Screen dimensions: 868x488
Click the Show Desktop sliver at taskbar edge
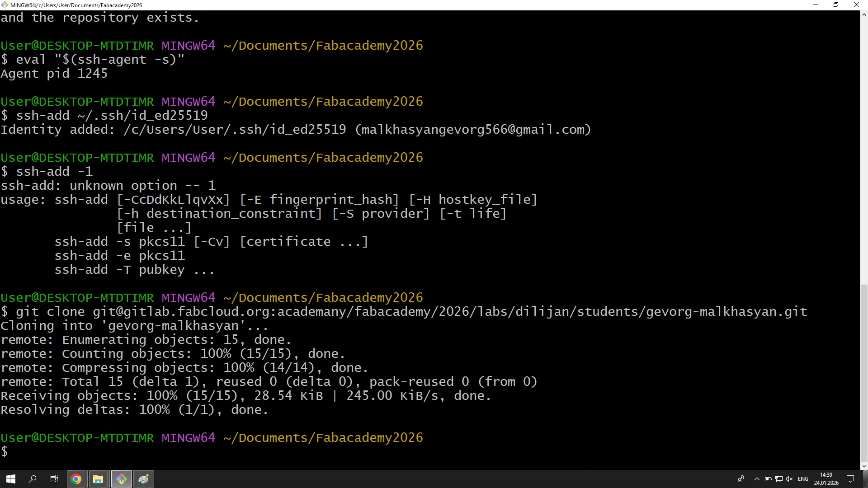pyautogui.click(x=866, y=479)
